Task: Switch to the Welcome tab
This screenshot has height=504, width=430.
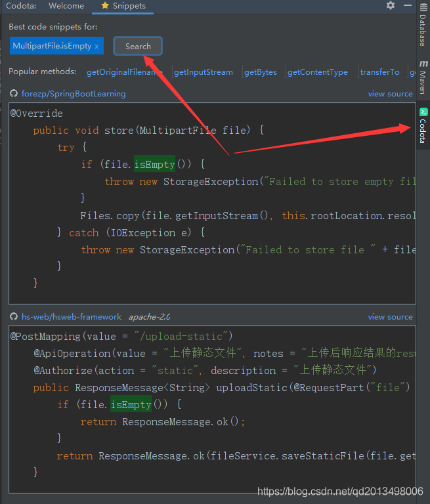Action: (66, 6)
